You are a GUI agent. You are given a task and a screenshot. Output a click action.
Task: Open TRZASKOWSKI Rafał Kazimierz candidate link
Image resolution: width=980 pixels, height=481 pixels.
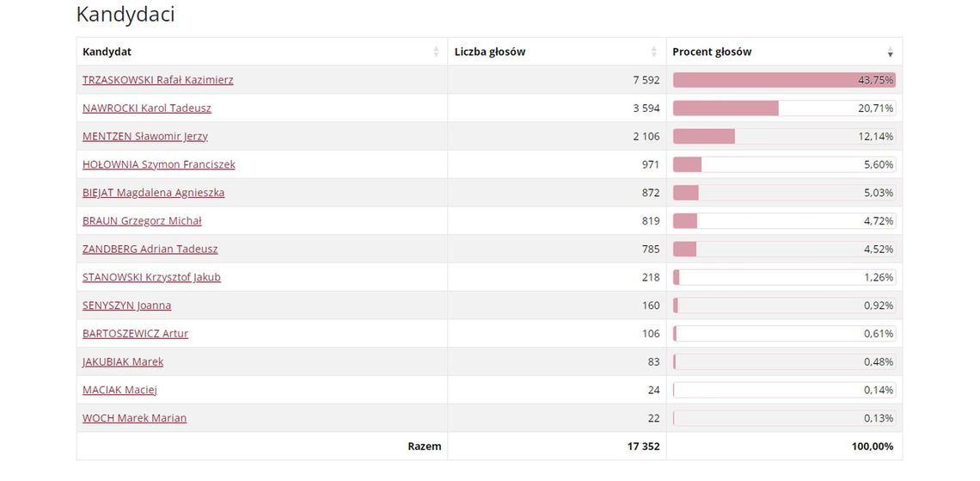click(157, 80)
